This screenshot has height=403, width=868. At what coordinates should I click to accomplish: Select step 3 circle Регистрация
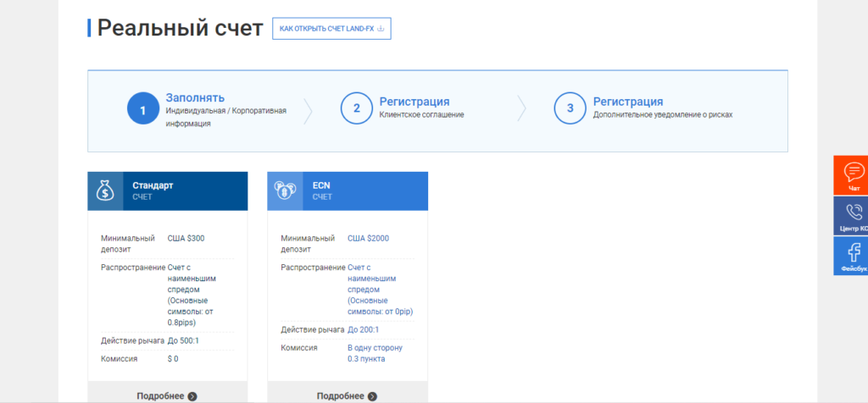570,108
